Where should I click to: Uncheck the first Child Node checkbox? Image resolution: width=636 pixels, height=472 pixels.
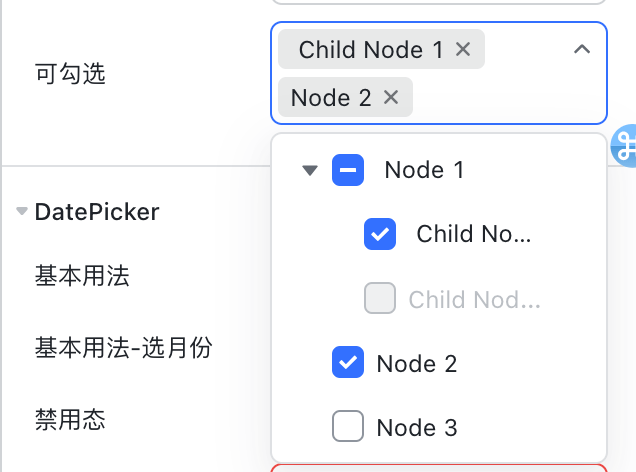(380, 234)
